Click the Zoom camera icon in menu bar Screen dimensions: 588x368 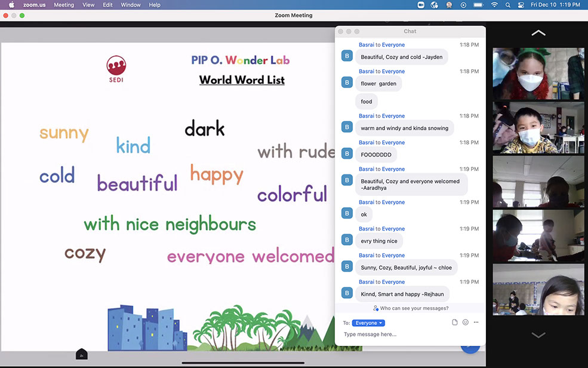[x=420, y=5]
